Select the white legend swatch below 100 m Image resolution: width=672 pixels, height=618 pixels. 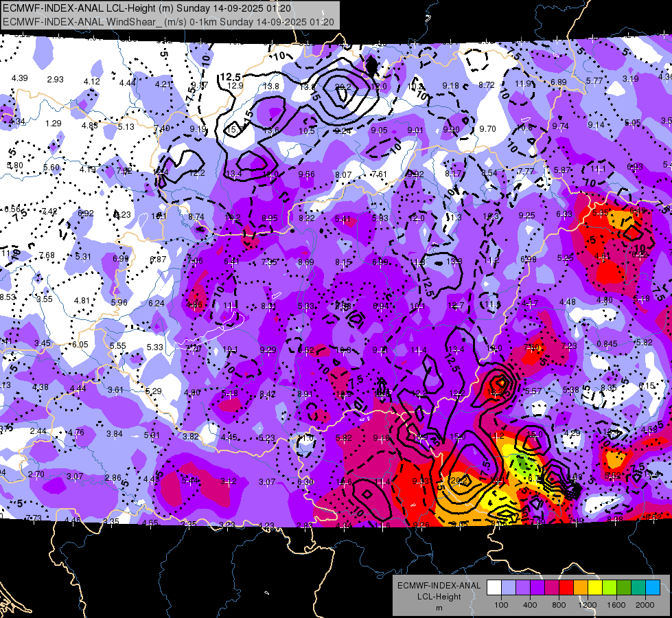click(494, 588)
